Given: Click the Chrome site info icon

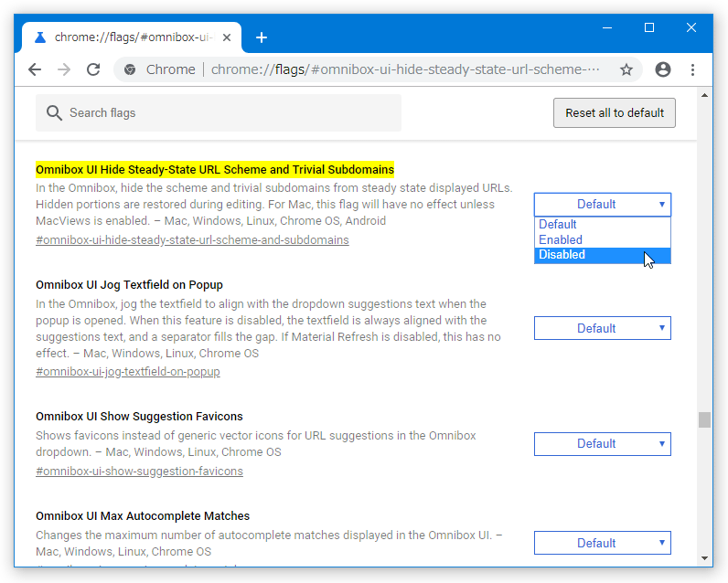Looking at the screenshot, I should click(130, 69).
